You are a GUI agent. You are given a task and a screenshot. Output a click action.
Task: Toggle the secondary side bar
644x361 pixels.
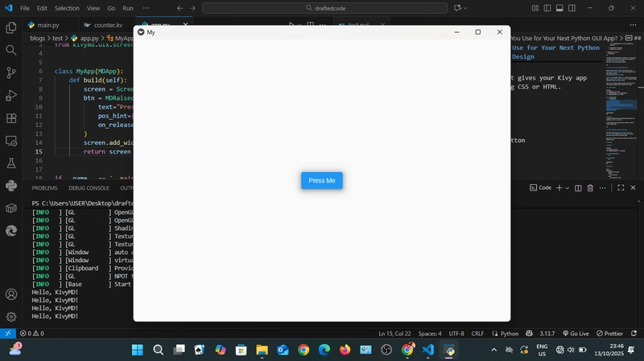click(572, 8)
